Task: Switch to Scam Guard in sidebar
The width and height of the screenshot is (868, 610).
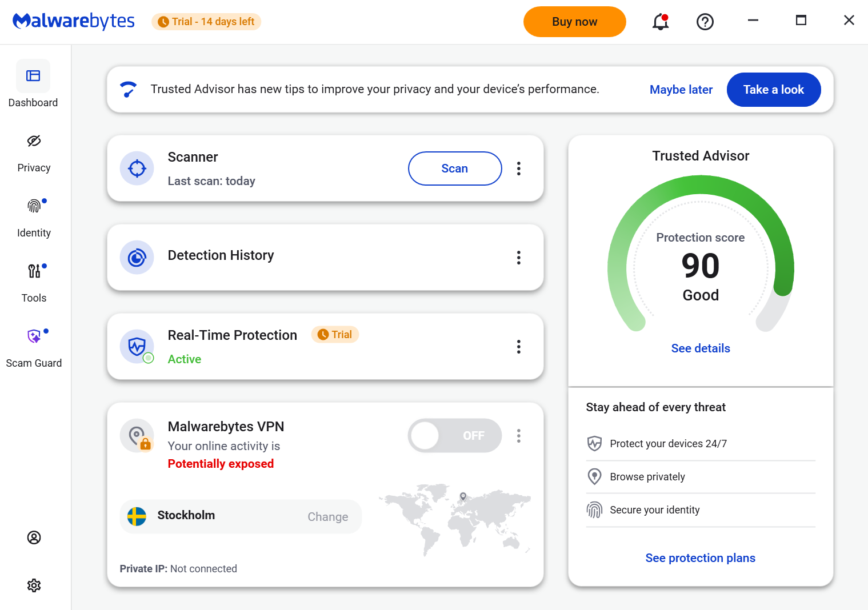Action: click(34, 348)
